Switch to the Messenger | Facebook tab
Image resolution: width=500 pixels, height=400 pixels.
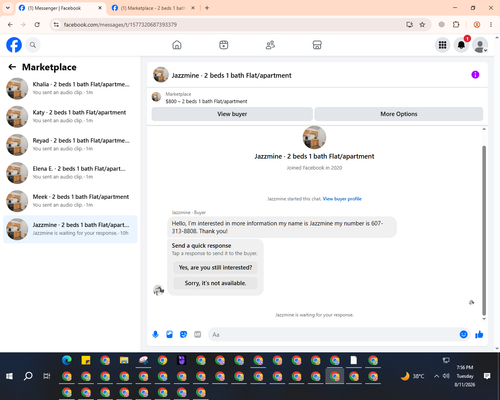pos(60,8)
